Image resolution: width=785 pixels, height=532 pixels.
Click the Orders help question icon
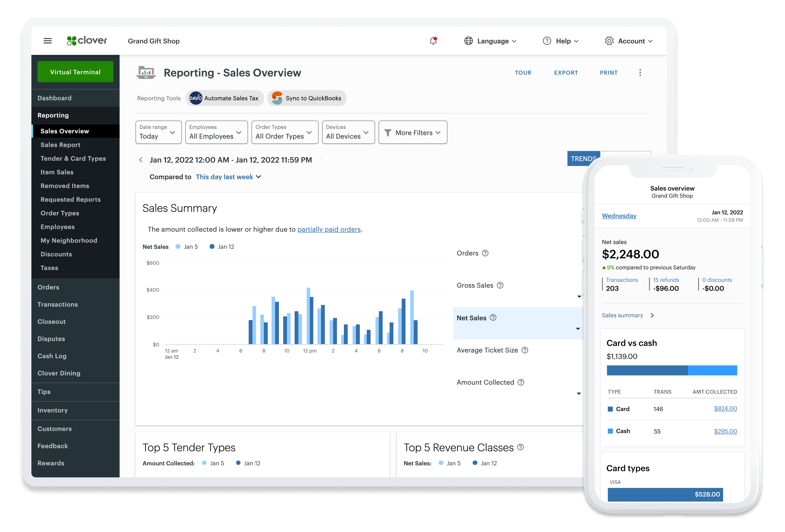[485, 253]
